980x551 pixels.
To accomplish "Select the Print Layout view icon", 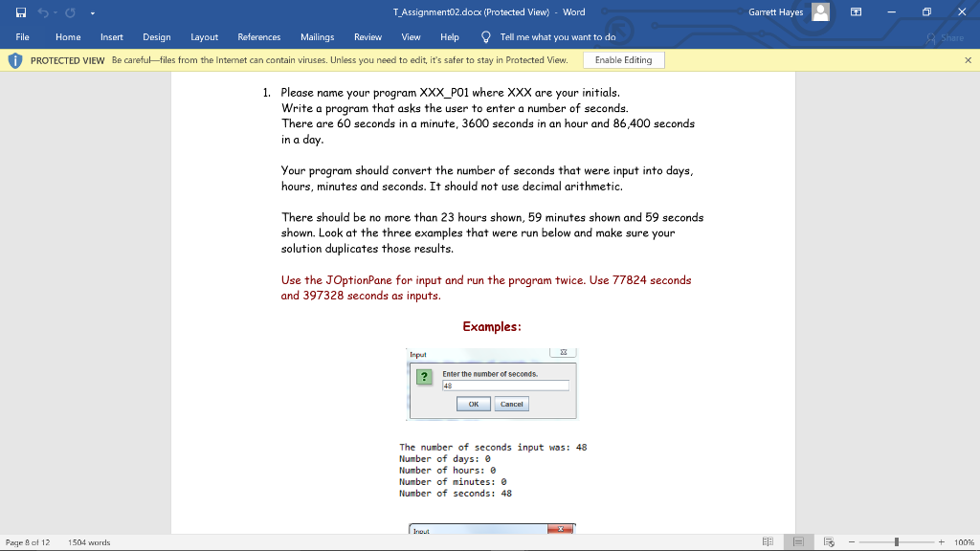I will [x=796, y=541].
